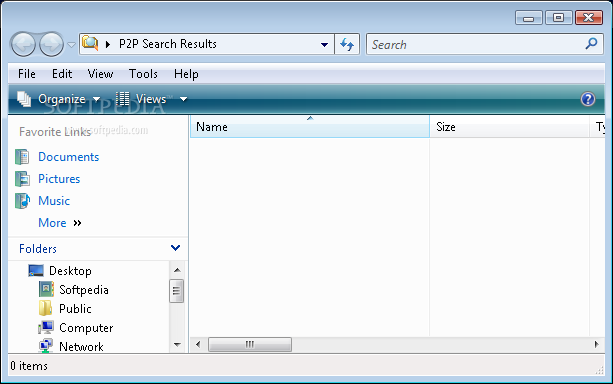The image size is (613, 384).
Task: Close the P2P Search Results window
Action: pos(589,18)
